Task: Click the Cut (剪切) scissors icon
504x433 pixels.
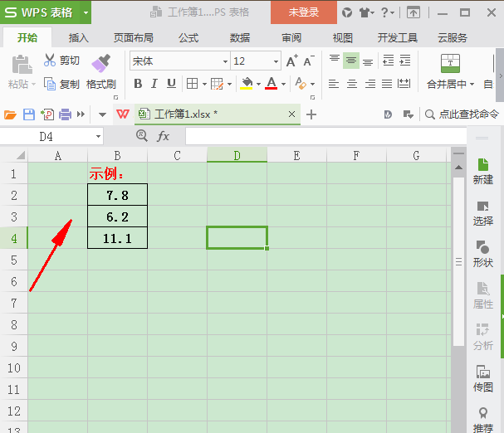Action: coord(50,61)
